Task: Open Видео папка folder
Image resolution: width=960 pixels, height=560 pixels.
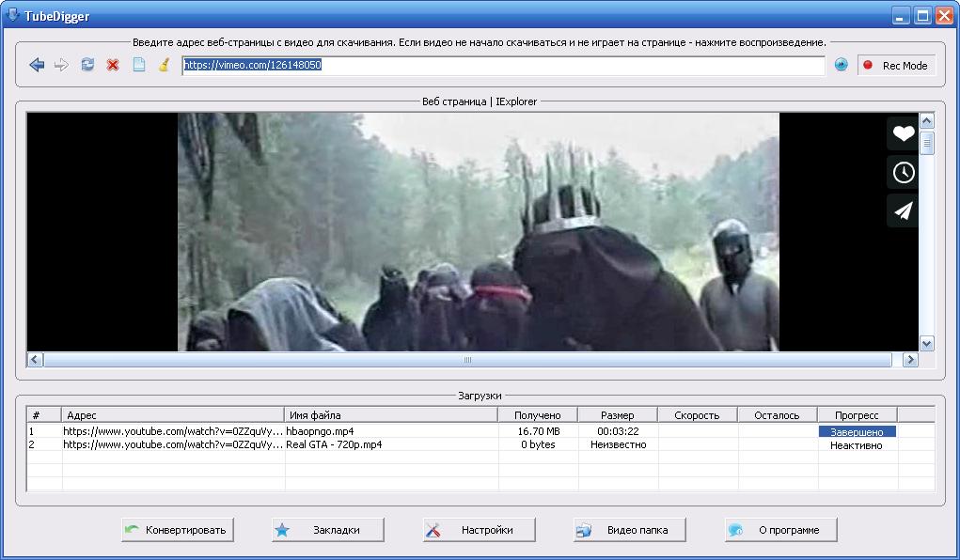Action: click(629, 530)
